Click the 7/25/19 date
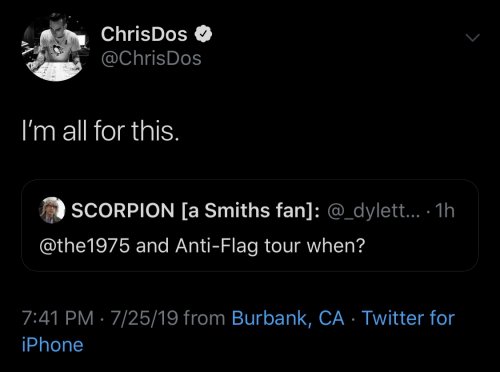Image resolution: width=500 pixels, height=372 pixels. (x=144, y=318)
